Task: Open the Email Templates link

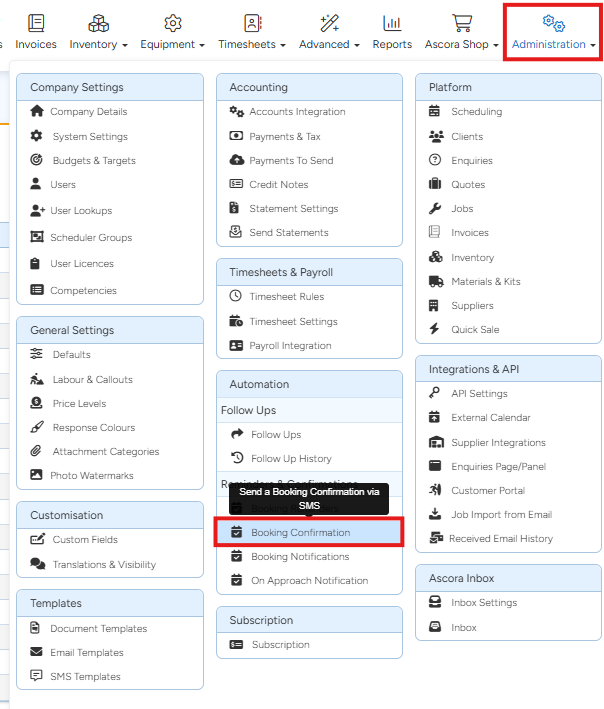Action: [x=86, y=653]
